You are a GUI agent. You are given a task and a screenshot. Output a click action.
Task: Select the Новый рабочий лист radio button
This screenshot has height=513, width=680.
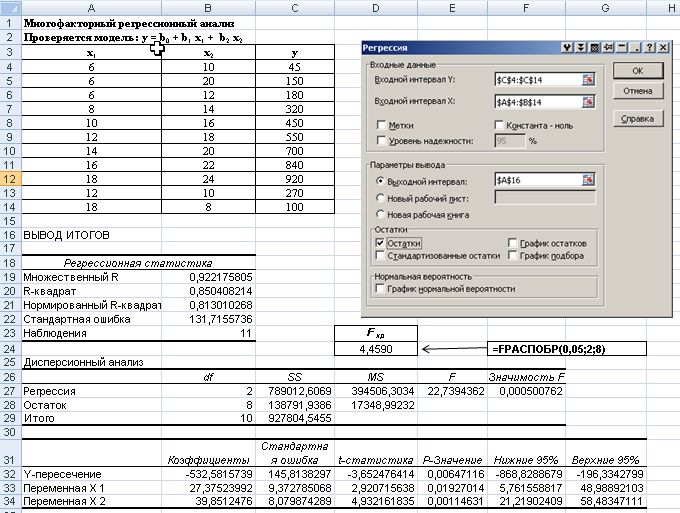pos(380,198)
